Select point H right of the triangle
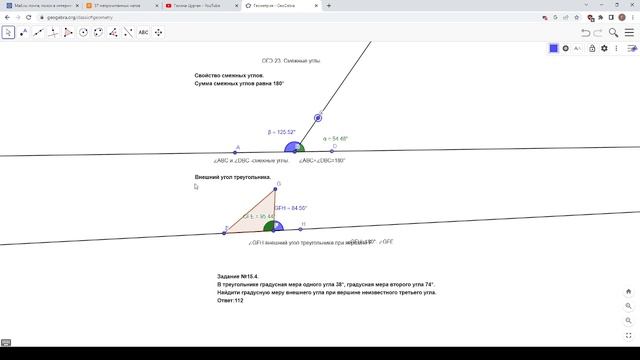This screenshot has width=640, height=360. pos(300,229)
